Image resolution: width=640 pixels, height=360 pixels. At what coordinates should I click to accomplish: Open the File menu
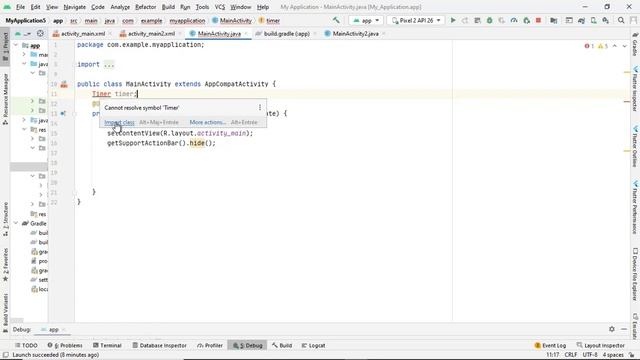coord(20,7)
